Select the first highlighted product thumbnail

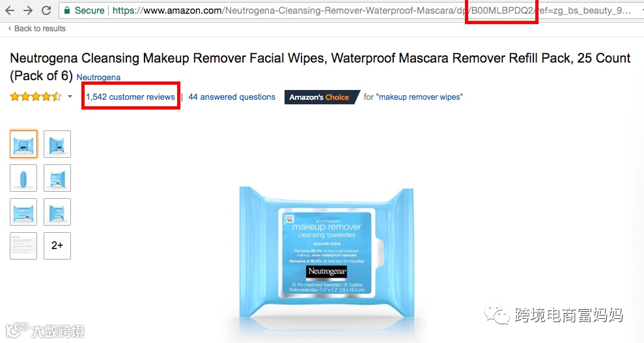(x=23, y=144)
